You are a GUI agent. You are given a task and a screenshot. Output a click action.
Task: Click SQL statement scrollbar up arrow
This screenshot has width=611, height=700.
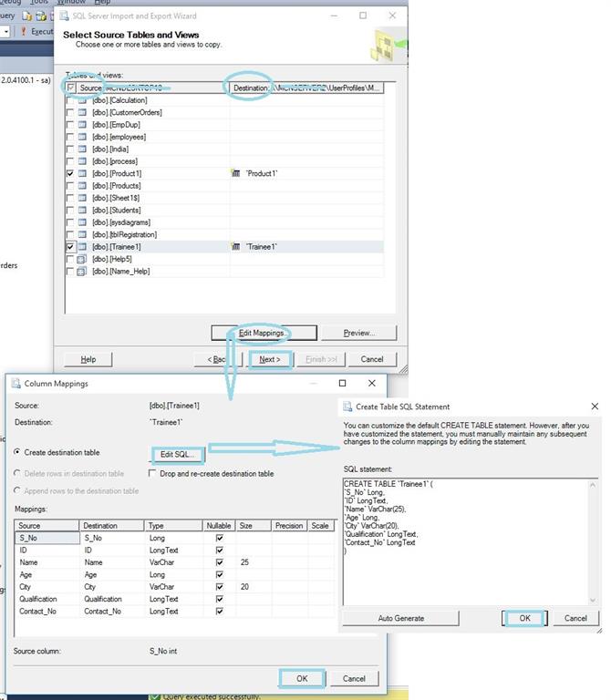(x=593, y=484)
